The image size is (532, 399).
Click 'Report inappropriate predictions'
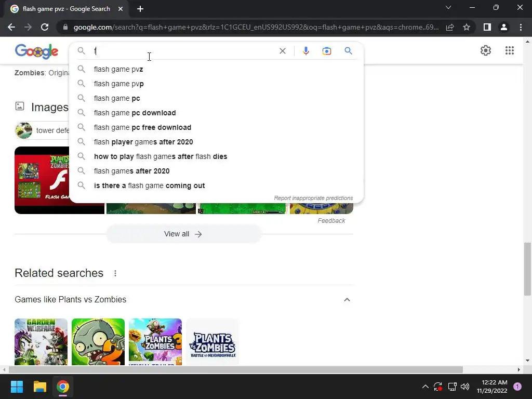pos(313,198)
